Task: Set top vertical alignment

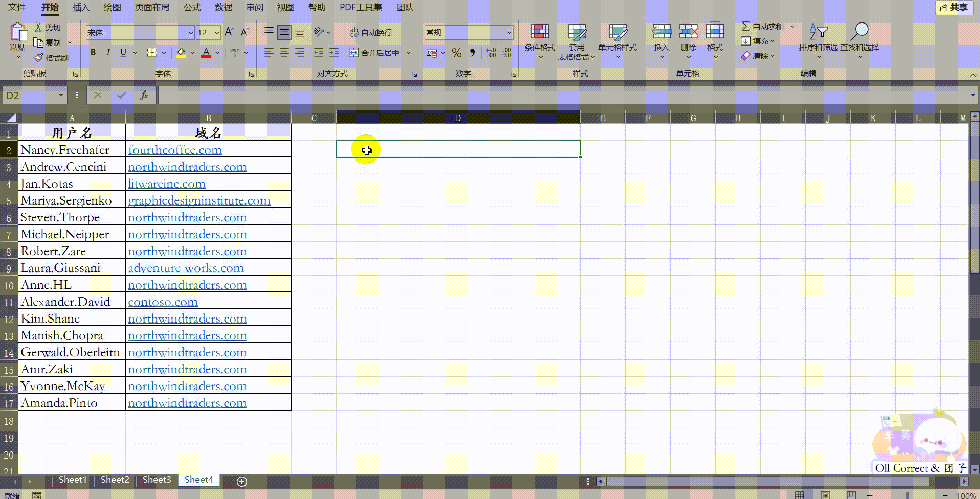Action: tap(269, 32)
